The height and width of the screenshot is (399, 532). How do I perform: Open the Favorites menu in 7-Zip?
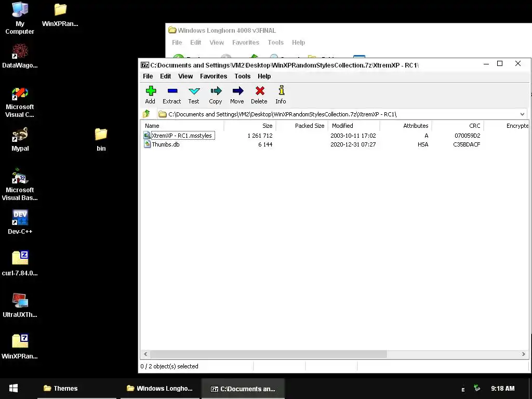[214, 76]
